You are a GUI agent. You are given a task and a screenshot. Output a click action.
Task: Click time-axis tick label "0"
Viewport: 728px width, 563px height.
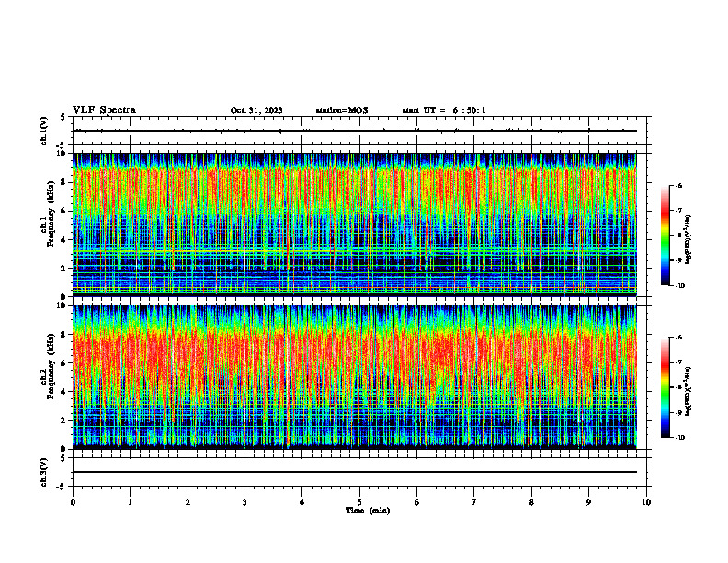pyautogui.click(x=73, y=502)
